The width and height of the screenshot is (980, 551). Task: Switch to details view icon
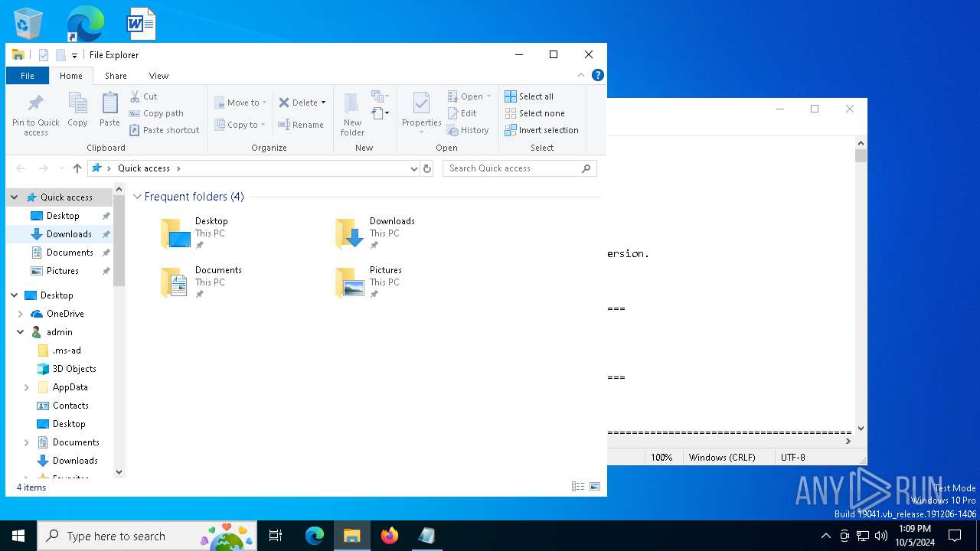click(578, 487)
